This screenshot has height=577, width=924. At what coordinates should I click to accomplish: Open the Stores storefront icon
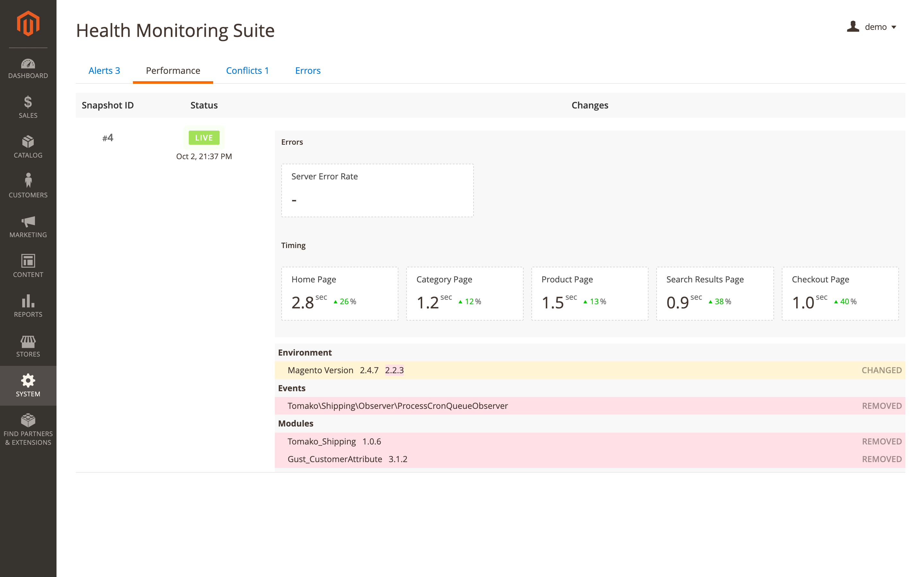(x=28, y=341)
